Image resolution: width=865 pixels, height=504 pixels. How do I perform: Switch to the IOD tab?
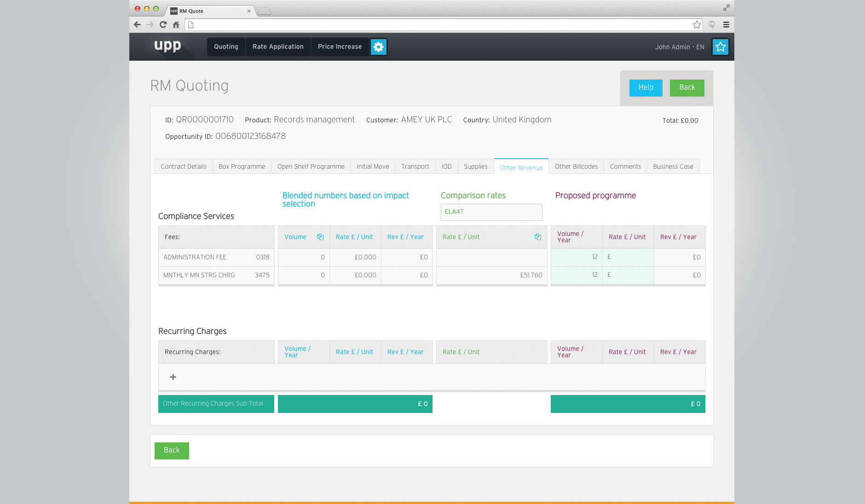[447, 166]
